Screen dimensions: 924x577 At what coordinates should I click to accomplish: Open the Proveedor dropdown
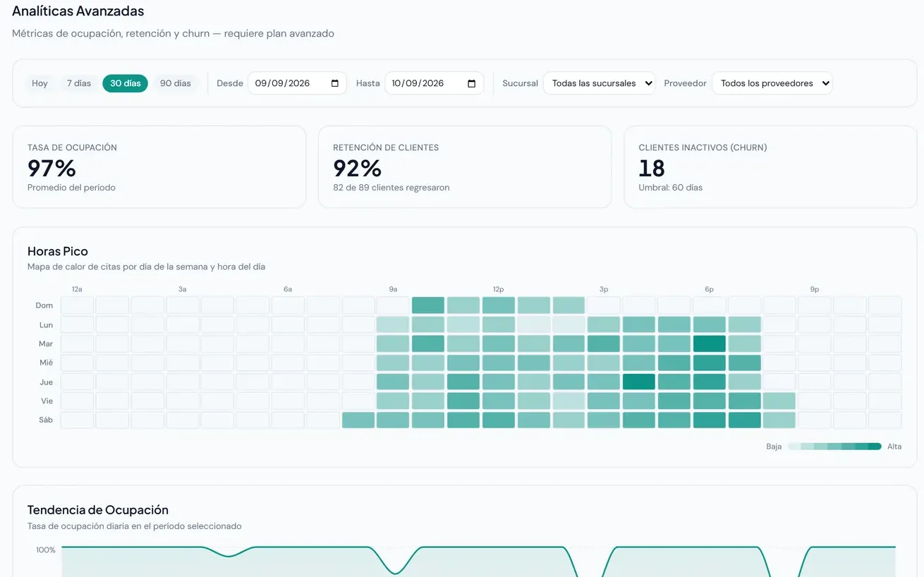772,83
